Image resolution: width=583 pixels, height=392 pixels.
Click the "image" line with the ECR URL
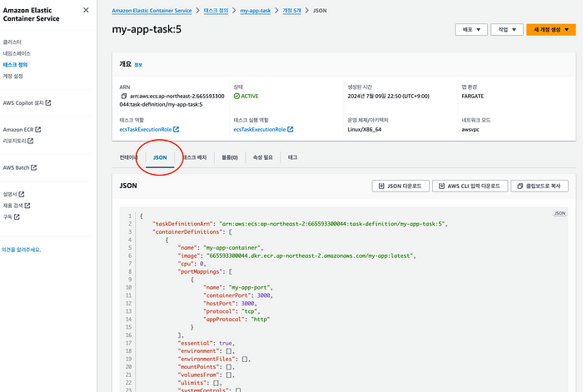point(297,256)
